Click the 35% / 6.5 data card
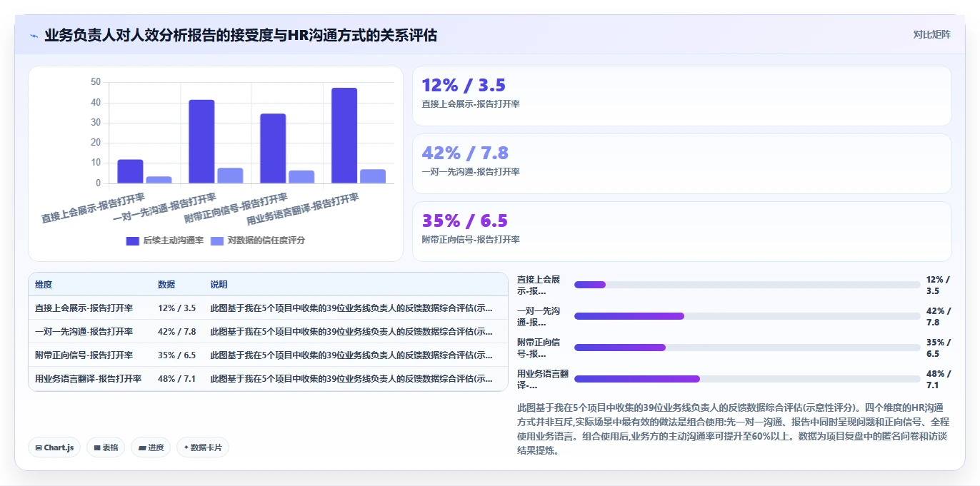Viewport: 980px width, 486px height. click(682, 232)
